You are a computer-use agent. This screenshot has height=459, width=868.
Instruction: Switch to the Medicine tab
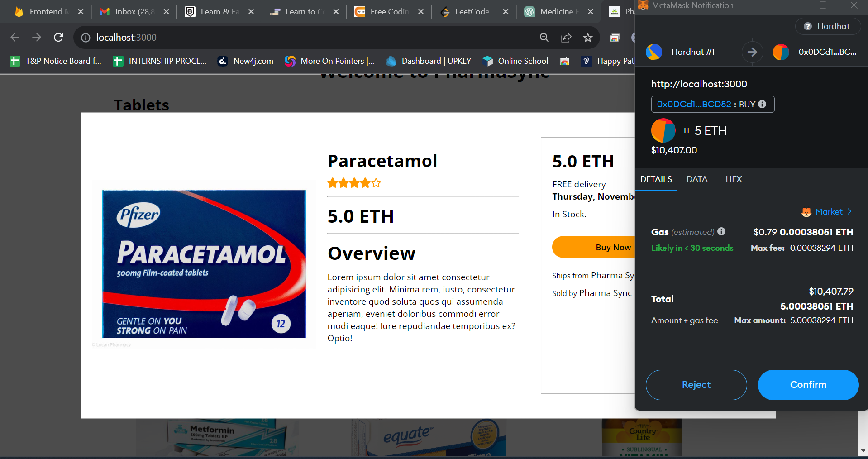[x=553, y=12]
